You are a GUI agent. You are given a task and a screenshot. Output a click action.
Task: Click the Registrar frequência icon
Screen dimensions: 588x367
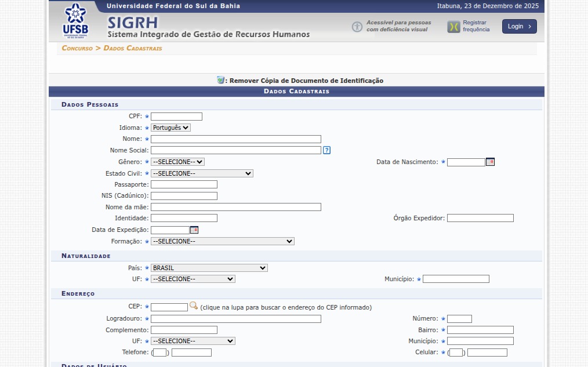pyautogui.click(x=453, y=27)
